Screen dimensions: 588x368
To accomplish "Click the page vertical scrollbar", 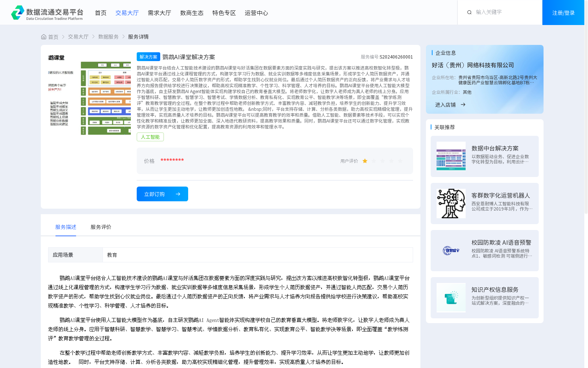I will point(586,107).
